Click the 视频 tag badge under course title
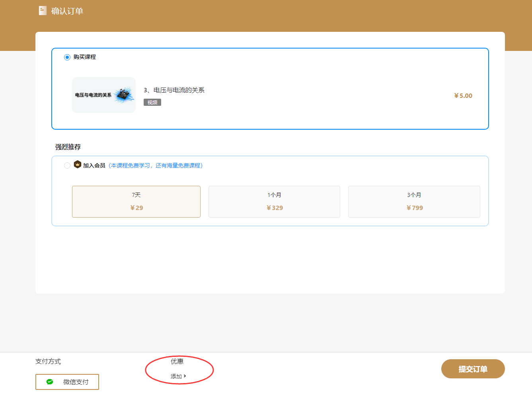532x401 pixels. (152, 103)
